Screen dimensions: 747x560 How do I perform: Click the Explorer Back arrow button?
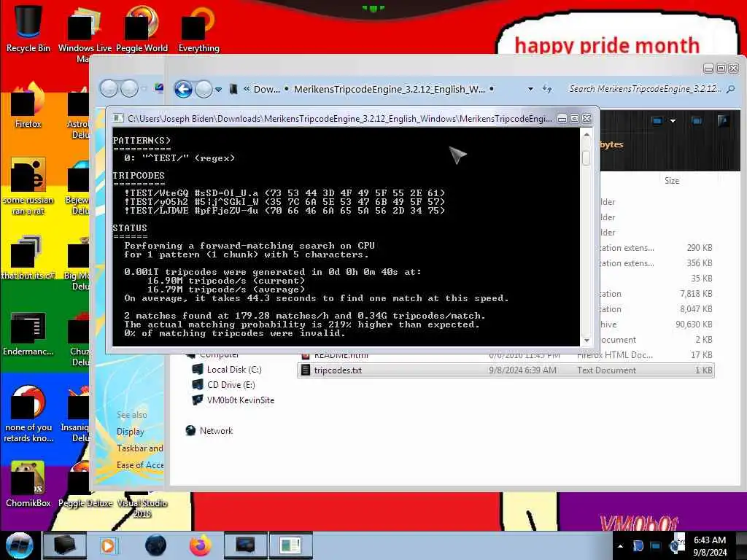click(x=183, y=89)
